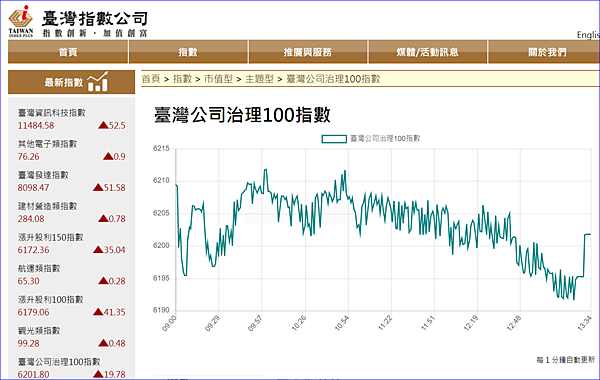600x380 pixels.
Task: Open 臺灣發達指數 in the sidebar
Action: coord(43,175)
